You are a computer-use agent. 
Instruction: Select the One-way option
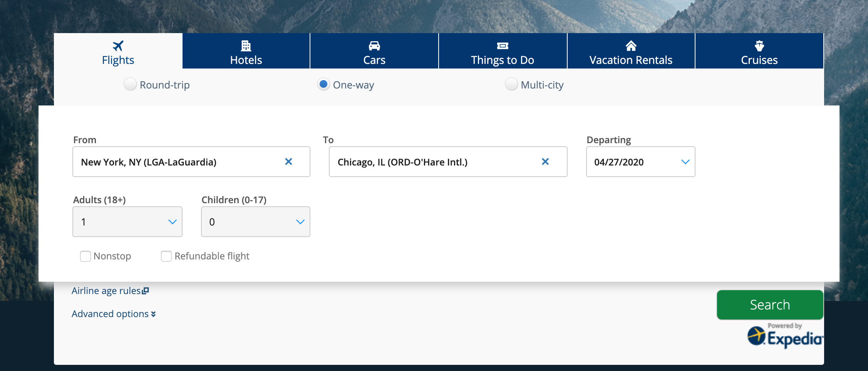click(x=323, y=84)
